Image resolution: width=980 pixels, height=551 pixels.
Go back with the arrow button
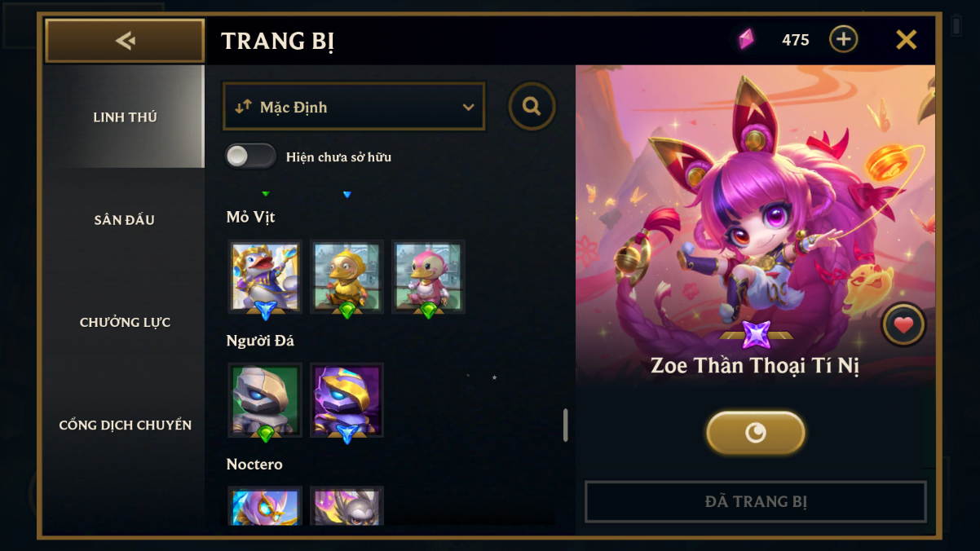(x=125, y=40)
